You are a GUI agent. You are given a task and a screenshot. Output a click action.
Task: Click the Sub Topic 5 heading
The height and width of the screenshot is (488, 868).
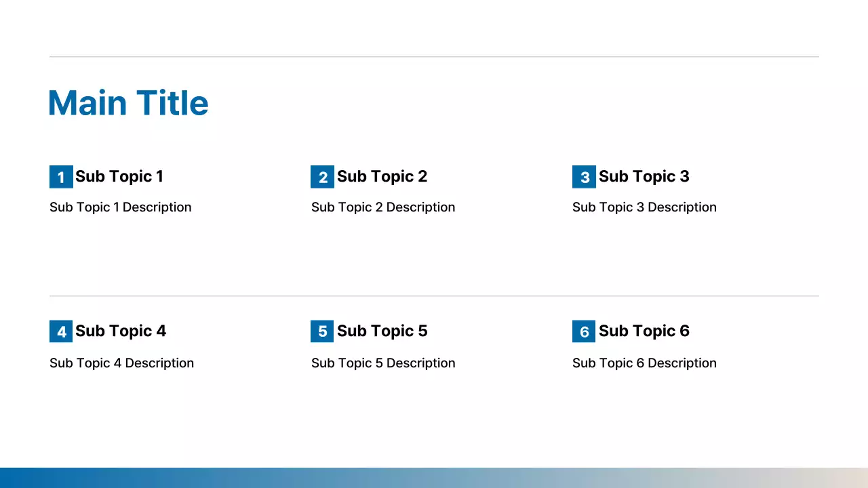(x=382, y=331)
